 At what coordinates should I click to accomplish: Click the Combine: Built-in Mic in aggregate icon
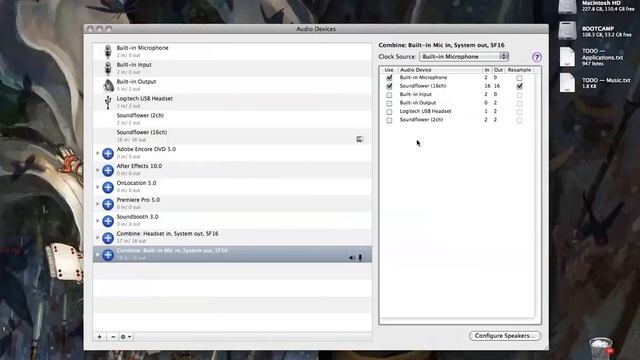click(x=108, y=255)
